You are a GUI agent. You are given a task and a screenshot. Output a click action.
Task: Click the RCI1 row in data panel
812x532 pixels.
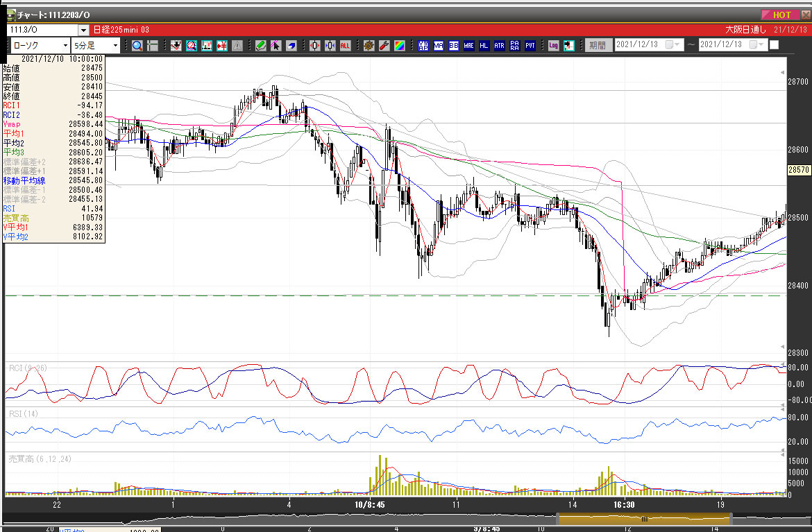[53, 105]
